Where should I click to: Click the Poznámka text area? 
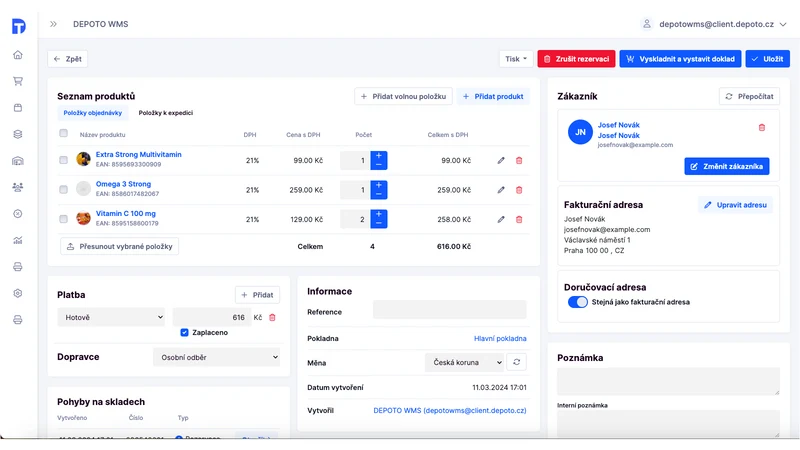(668, 381)
